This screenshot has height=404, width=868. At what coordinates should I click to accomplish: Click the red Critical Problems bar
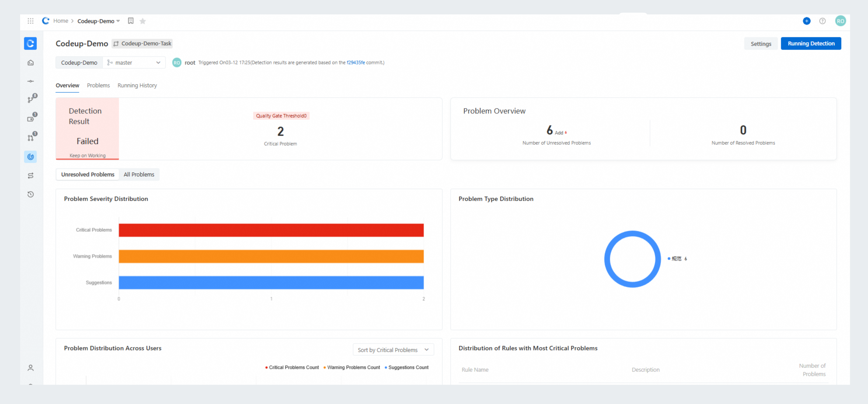271,230
